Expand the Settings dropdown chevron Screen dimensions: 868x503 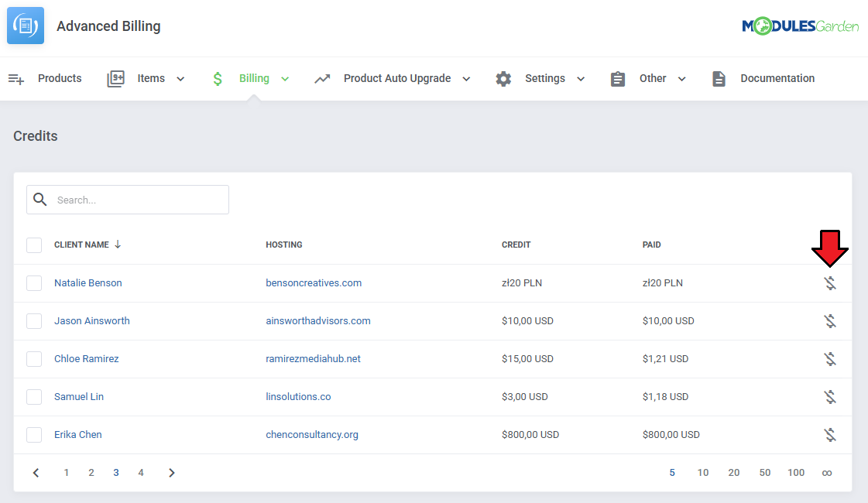click(x=581, y=79)
